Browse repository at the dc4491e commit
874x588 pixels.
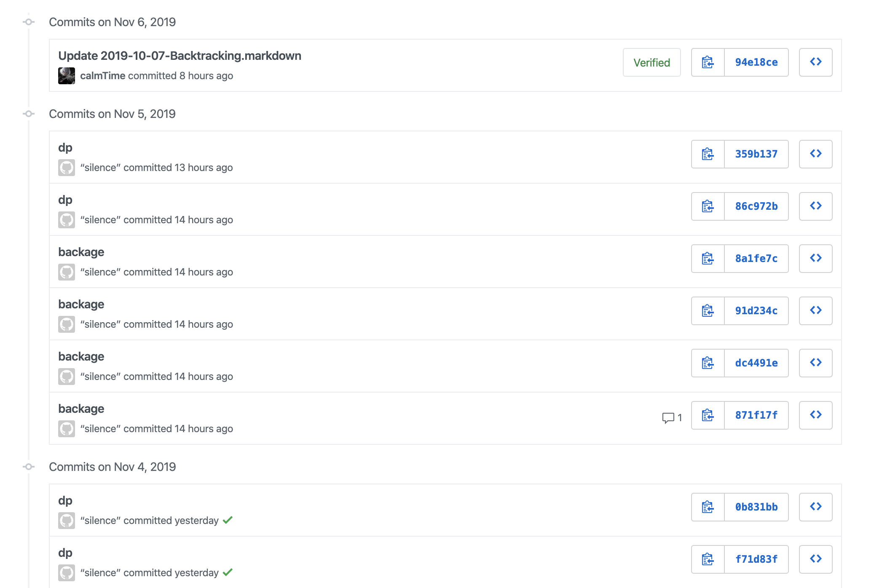(x=815, y=363)
